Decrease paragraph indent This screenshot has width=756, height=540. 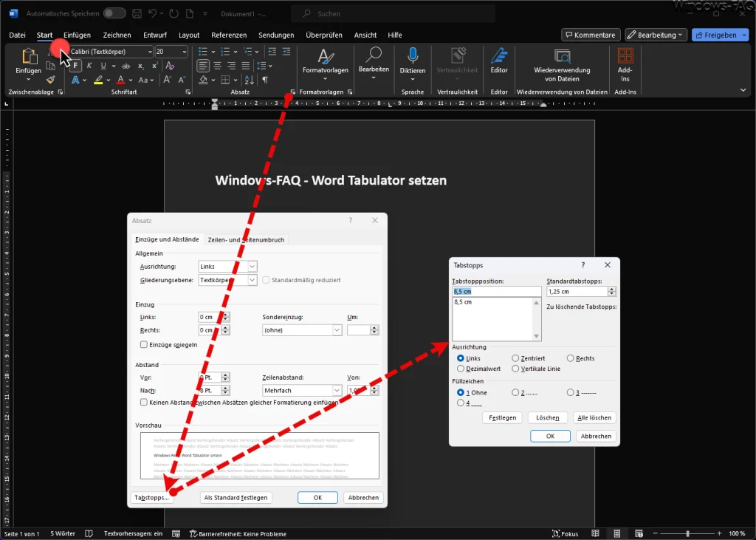pos(272,52)
